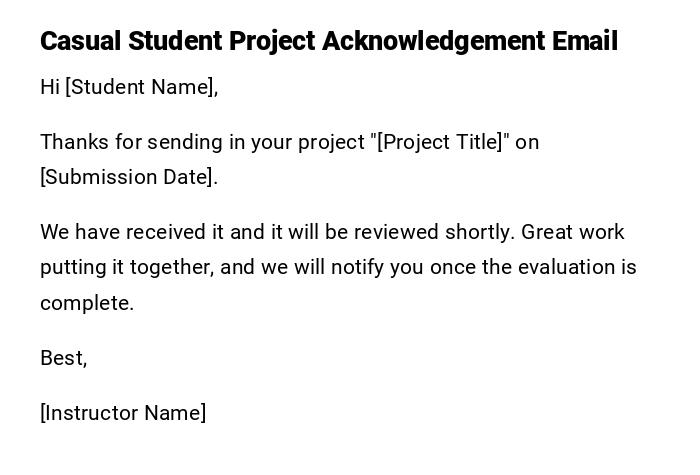
Task: Click the word 'Thanks' in first paragraph
Action: click(71, 142)
